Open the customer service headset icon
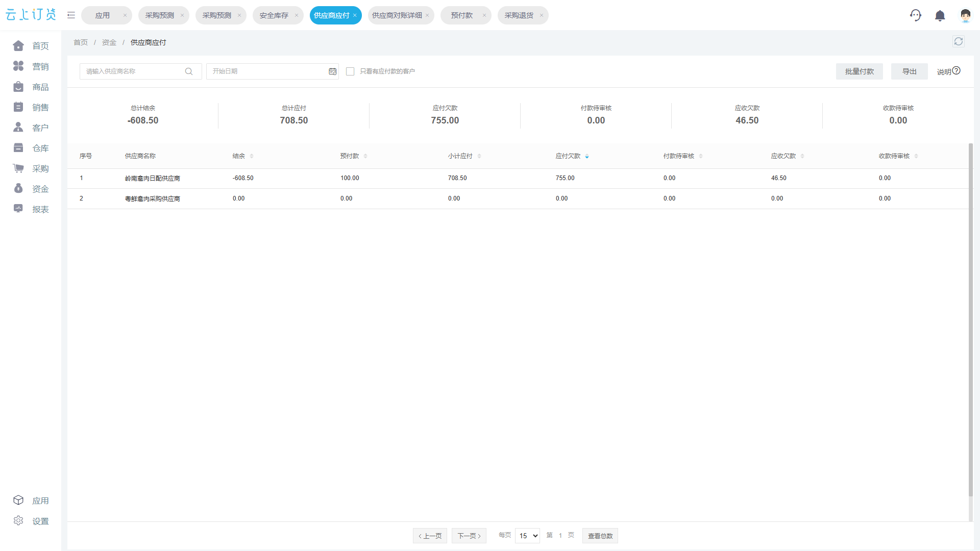The width and height of the screenshot is (980, 551). [915, 15]
